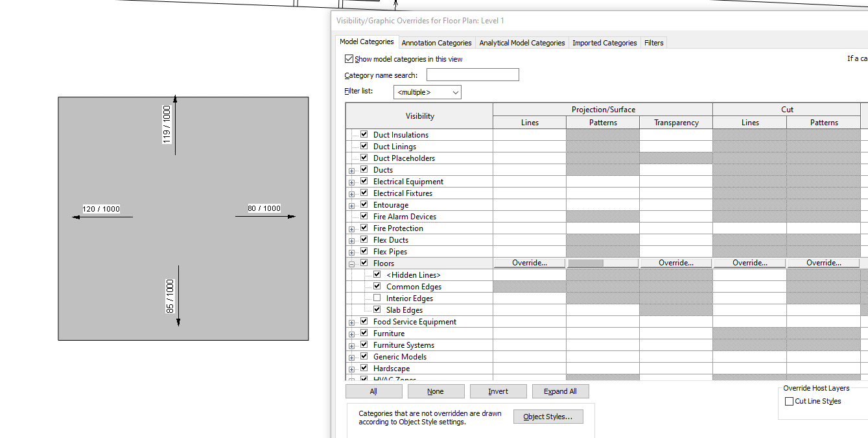
Task: Expand the Fire Protection category
Action: pos(352,229)
